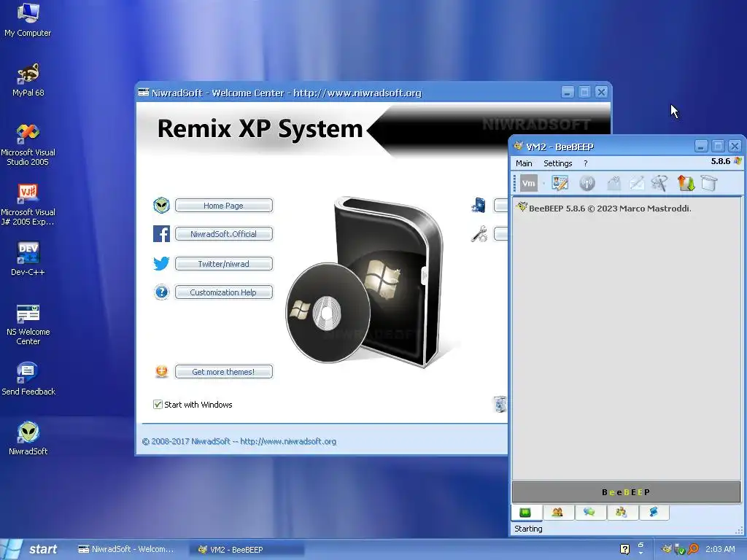Select Microsoft Visual Studio 2005 desktop icon
The height and width of the screenshot is (560, 747).
(x=28, y=145)
